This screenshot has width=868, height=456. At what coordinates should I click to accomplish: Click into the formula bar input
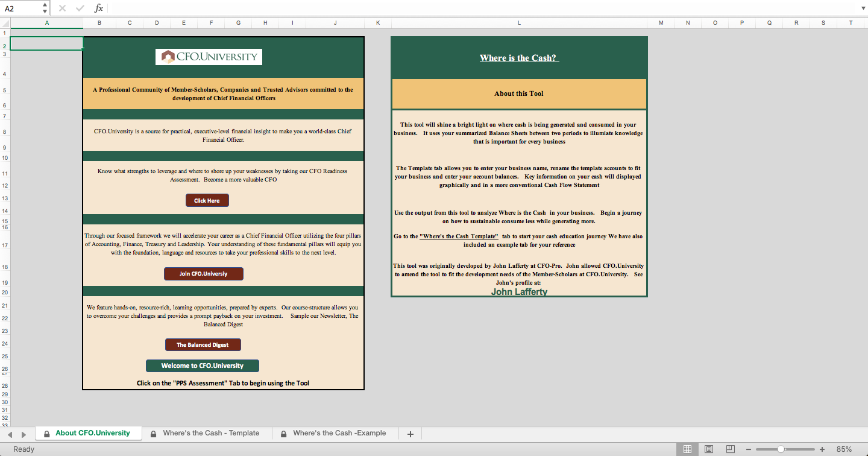(x=482, y=8)
